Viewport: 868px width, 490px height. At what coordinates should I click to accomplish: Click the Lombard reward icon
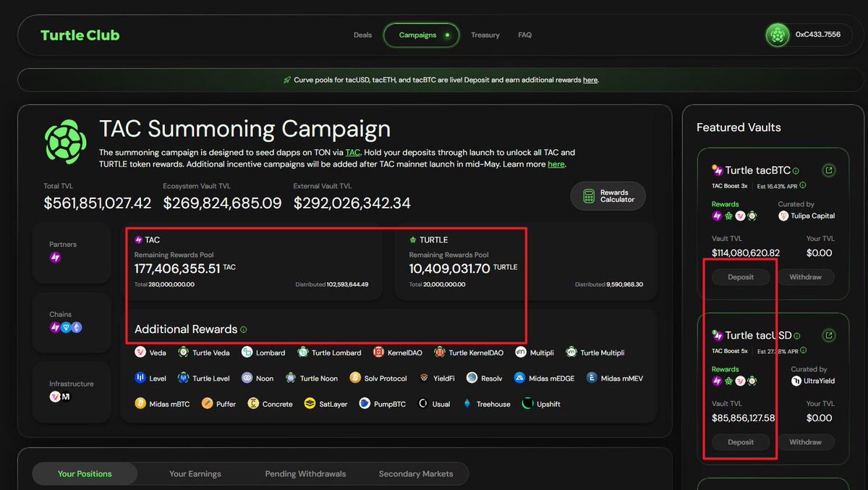click(x=248, y=352)
